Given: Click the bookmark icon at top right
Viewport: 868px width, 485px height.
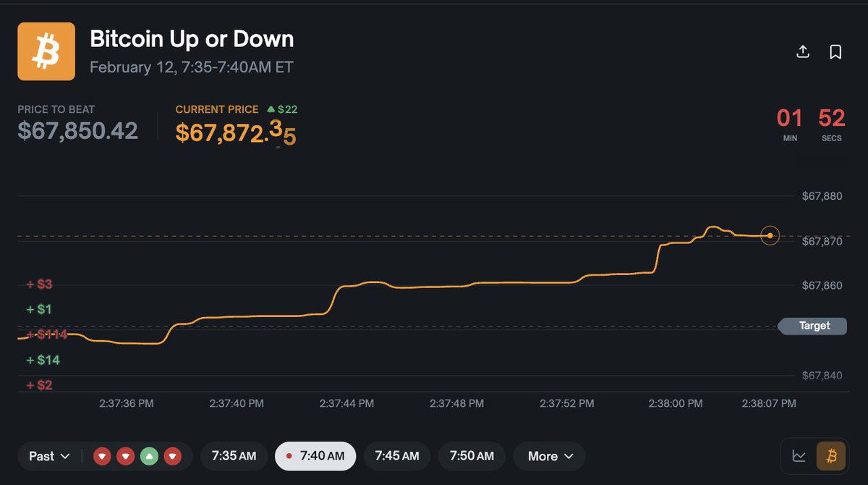Looking at the screenshot, I should tap(835, 51).
